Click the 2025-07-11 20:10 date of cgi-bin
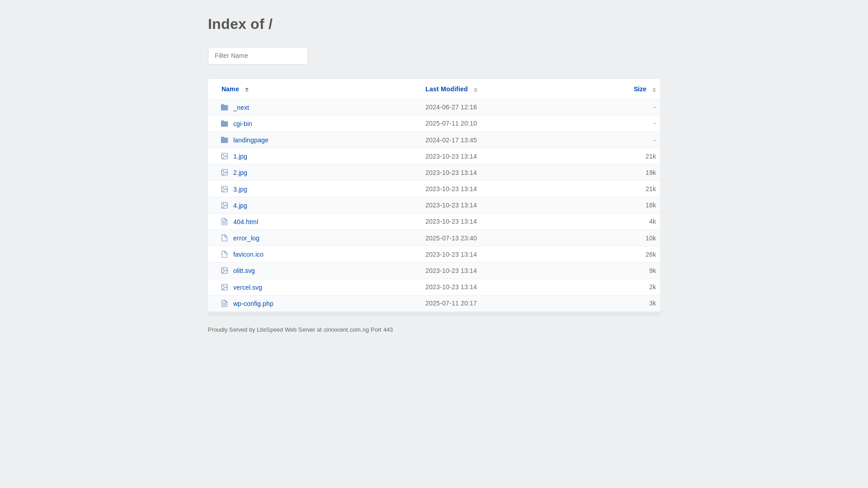Image resolution: width=868 pixels, height=488 pixels. [451, 123]
